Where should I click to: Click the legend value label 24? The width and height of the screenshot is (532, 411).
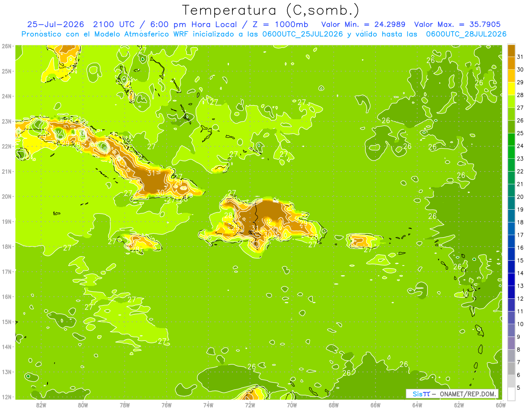tap(520, 146)
